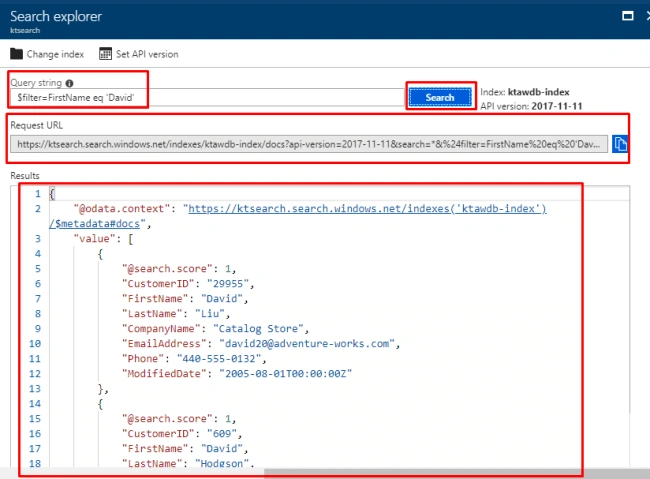Click the Results label
650x479 pixels.
(25, 176)
